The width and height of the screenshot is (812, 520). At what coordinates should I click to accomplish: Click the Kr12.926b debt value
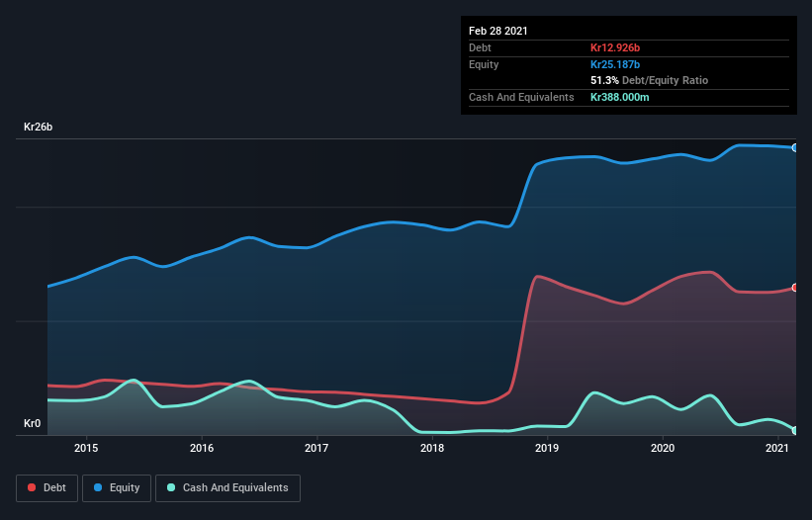pos(615,47)
